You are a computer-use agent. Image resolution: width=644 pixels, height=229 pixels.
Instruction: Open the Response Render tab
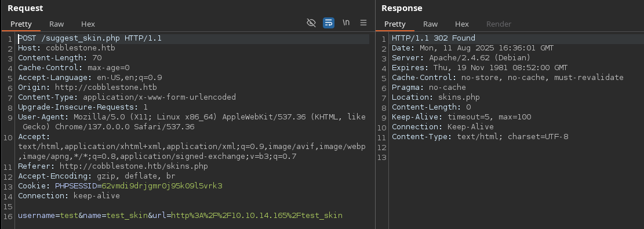click(x=499, y=24)
